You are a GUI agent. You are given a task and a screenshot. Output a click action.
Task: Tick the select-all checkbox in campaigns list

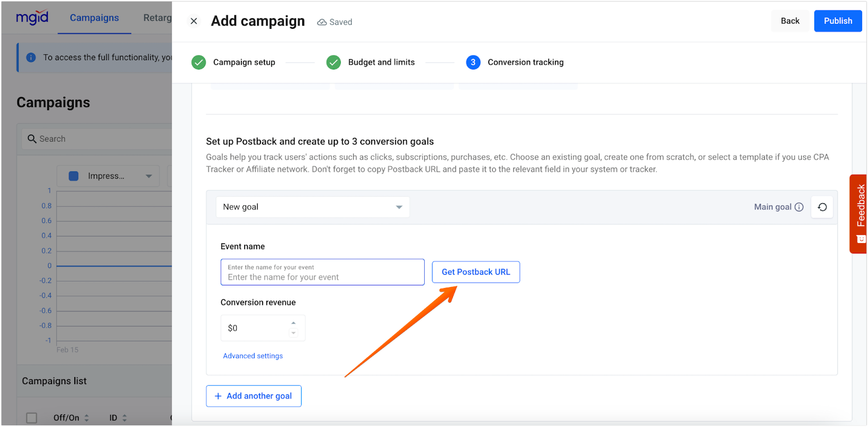pos(32,418)
